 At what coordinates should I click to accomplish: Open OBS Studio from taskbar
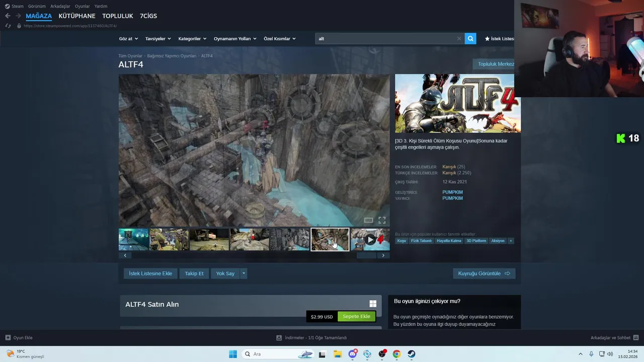tap(382, 354)
